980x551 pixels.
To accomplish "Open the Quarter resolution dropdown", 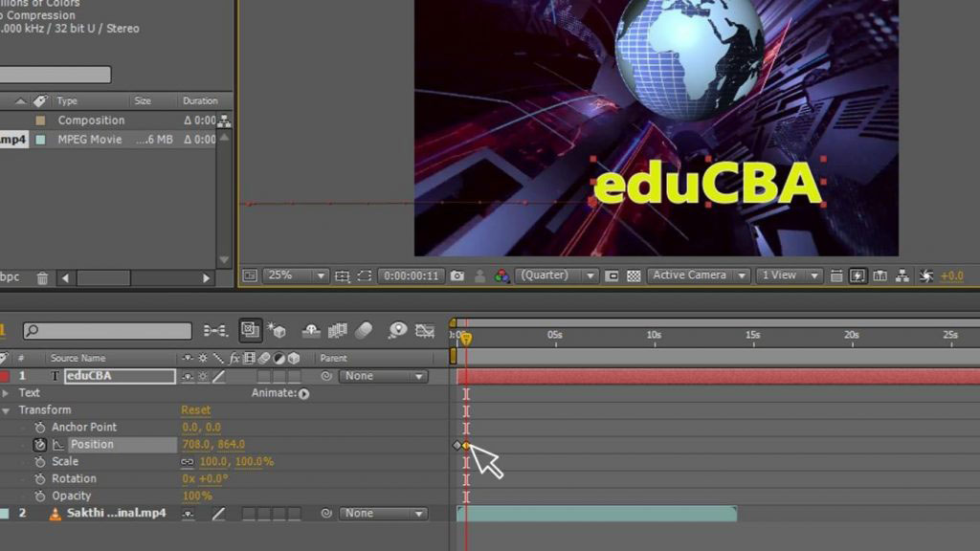I will pyautogui.click(x=556, y=275).
